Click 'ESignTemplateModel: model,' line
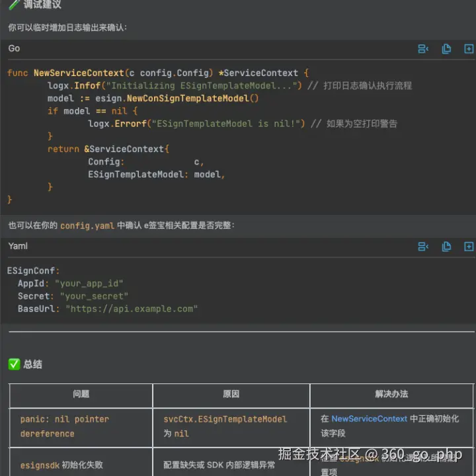476x476 pixels. (156, 175)
